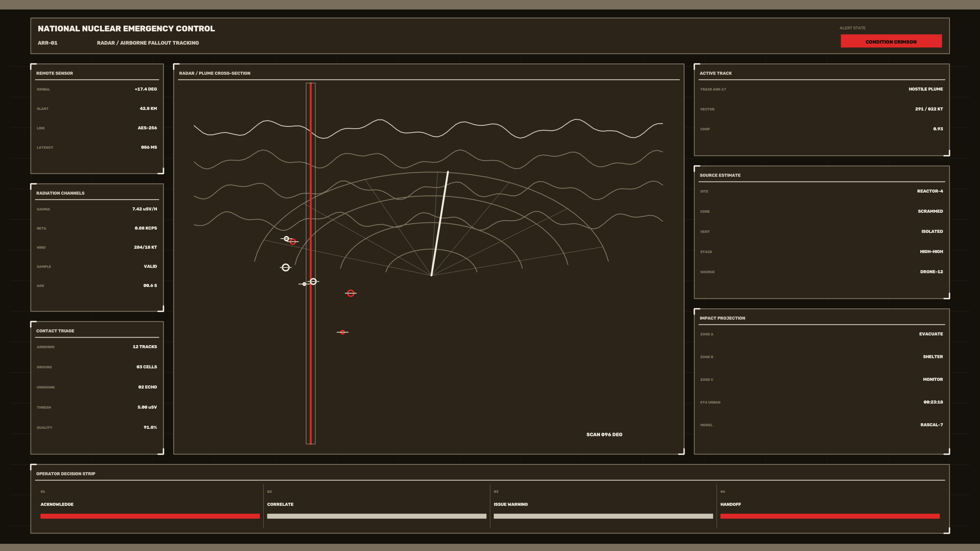Select red ring contact touching small white ring
Screen dimensions: 980x551
point(292,242)
